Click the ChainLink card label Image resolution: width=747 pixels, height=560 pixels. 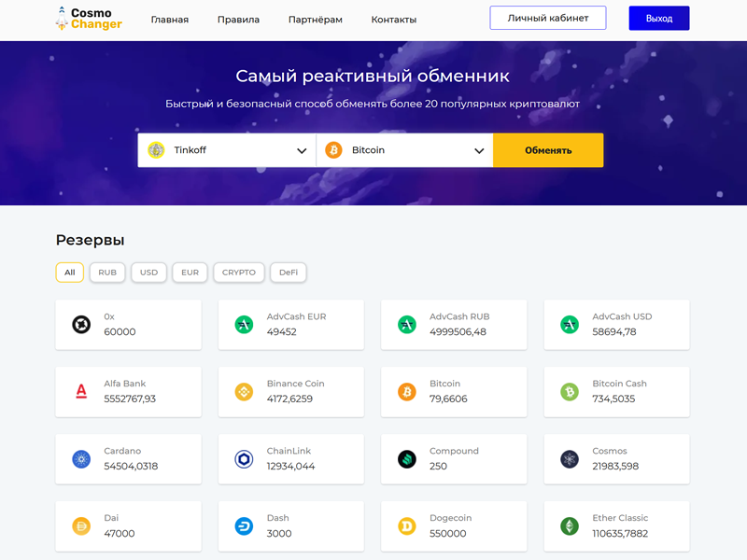click(x=289, y=451)
